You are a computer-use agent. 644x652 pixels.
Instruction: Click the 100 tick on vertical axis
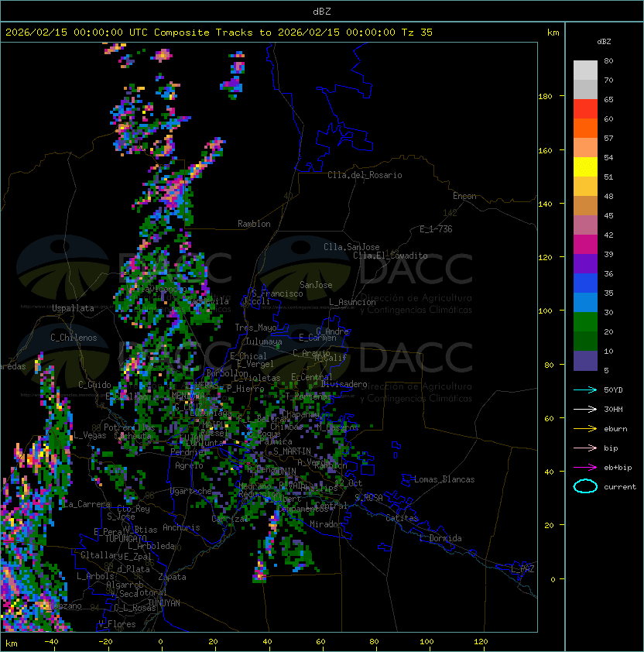pos(545,311)
